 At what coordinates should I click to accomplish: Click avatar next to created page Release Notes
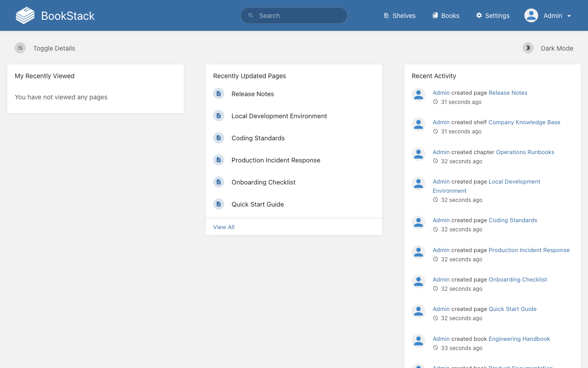click(x=418, y=95)
